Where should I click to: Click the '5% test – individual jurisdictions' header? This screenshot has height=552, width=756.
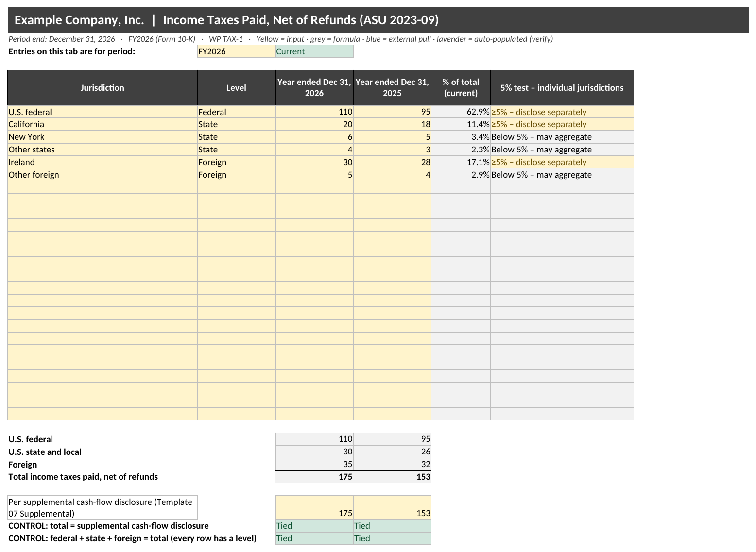click(x=562, y=88)
